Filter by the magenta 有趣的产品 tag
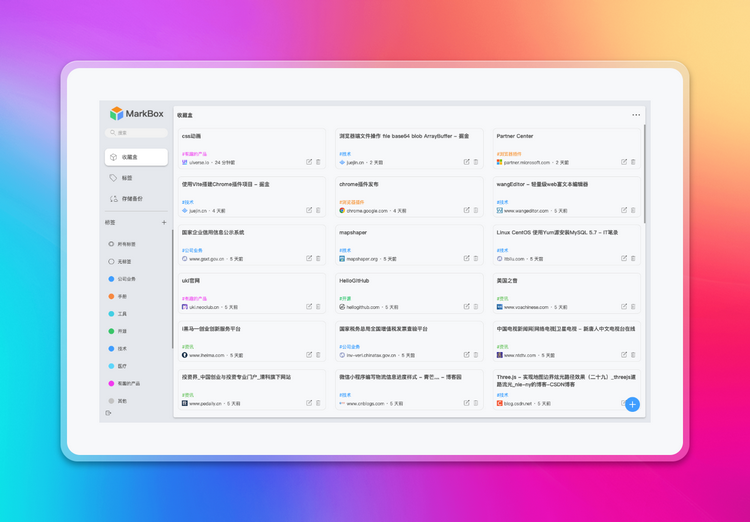This screenshot has width=750, height=522. point(124,383)
